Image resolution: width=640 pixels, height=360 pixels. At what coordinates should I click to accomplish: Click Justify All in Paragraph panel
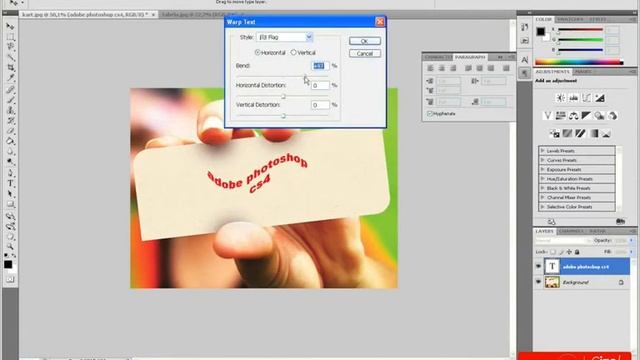[506, 68]
